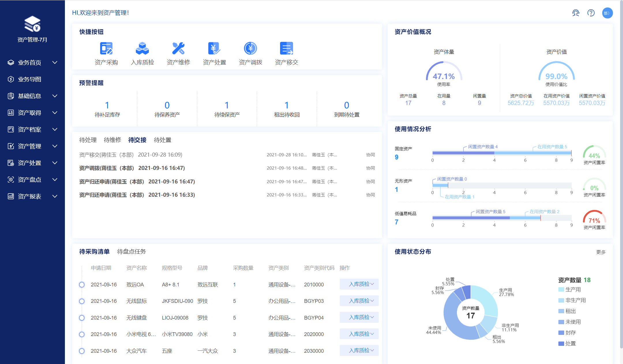Open the customer service headset icon
Screen dimensions: 623x364
coord(576,13)
